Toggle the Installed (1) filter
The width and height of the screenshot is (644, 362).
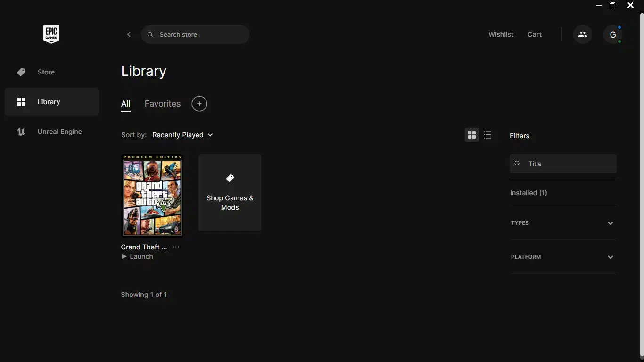(x=528, y=193)
